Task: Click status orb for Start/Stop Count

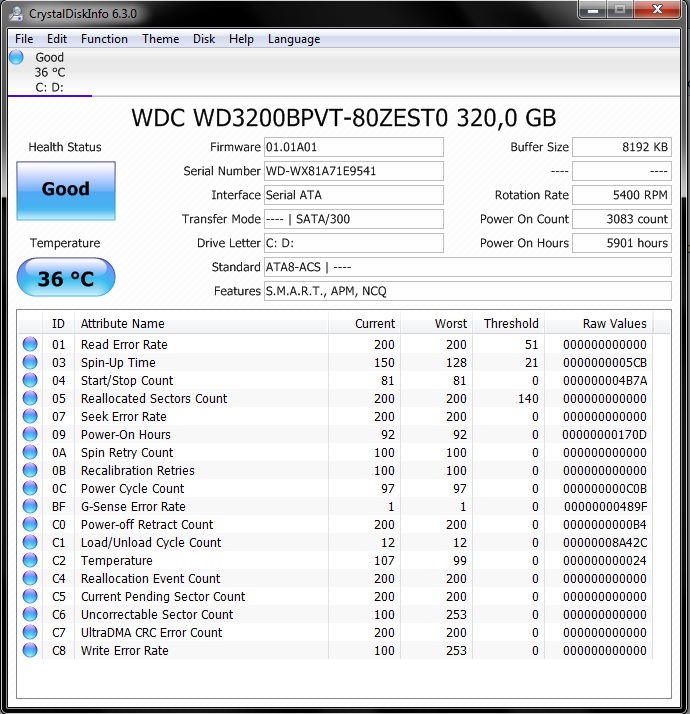Action: click(x=30, y=380)
